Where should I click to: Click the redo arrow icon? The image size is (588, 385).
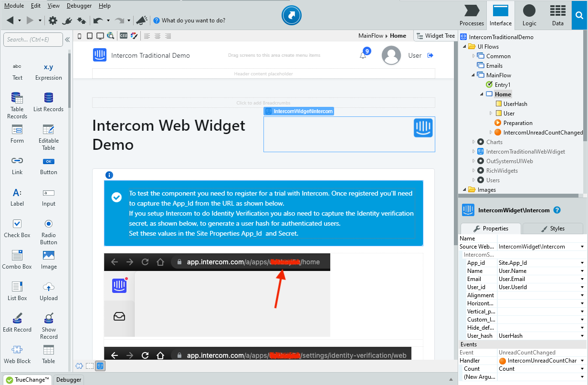(x=119, y=21)
